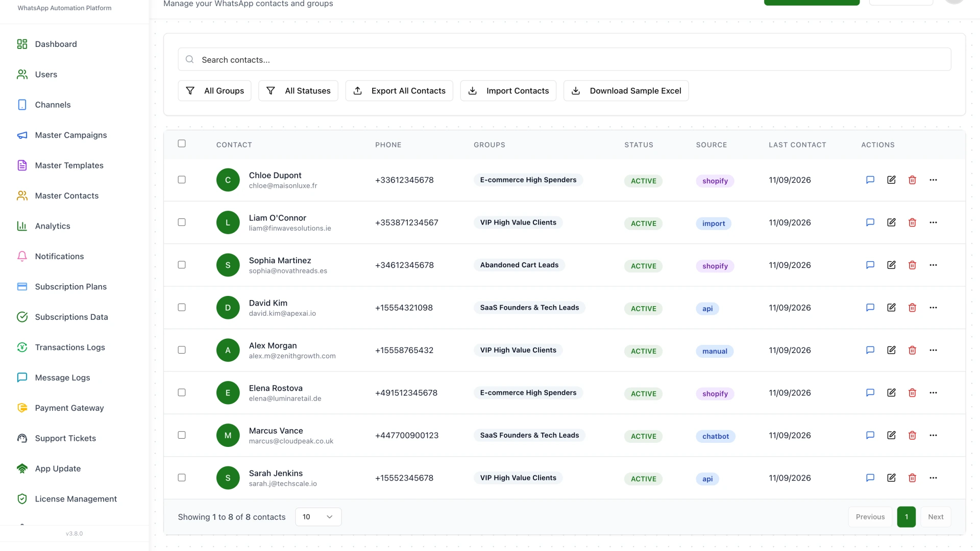The image size is (980, 551).
Task: Open more options for Alex Morgan
Action: (933, 350)
